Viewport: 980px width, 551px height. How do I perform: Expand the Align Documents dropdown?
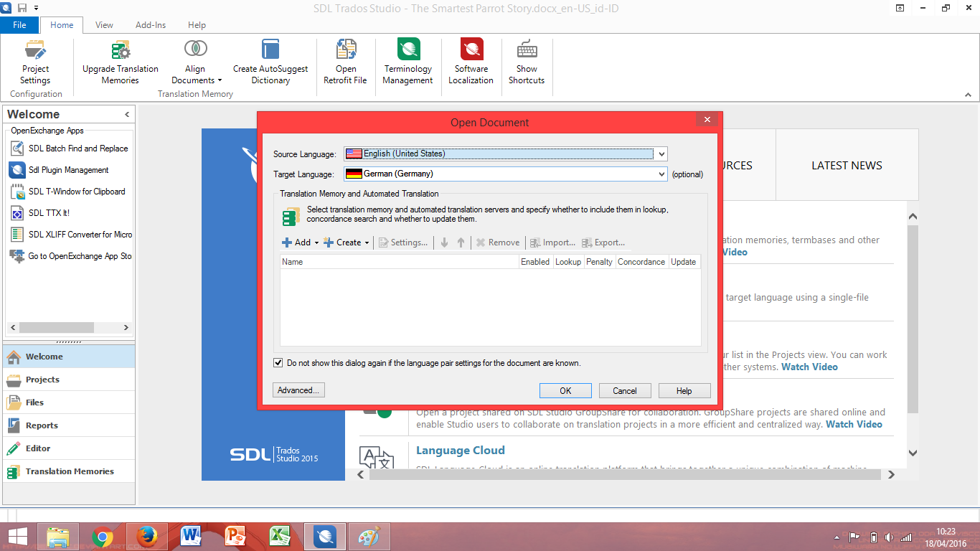click(221, 80)
